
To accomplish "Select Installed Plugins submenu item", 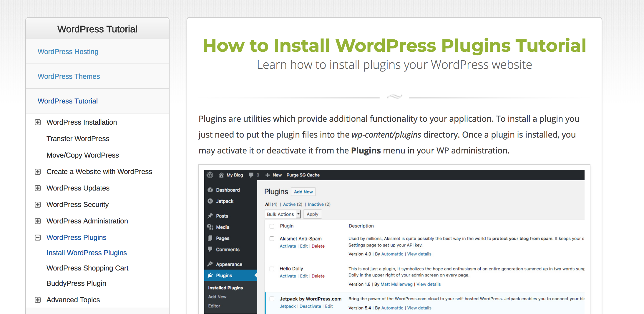I will point(225,288).
